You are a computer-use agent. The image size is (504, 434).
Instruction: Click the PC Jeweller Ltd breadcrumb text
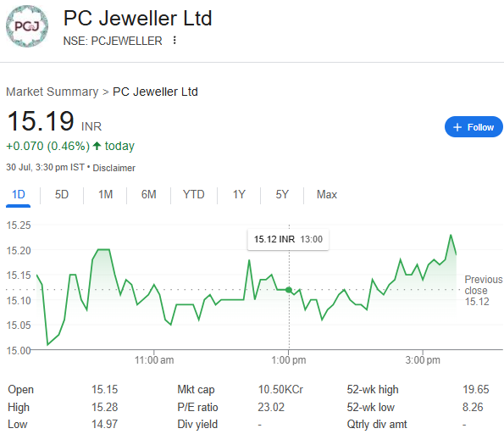coord(155,92)
